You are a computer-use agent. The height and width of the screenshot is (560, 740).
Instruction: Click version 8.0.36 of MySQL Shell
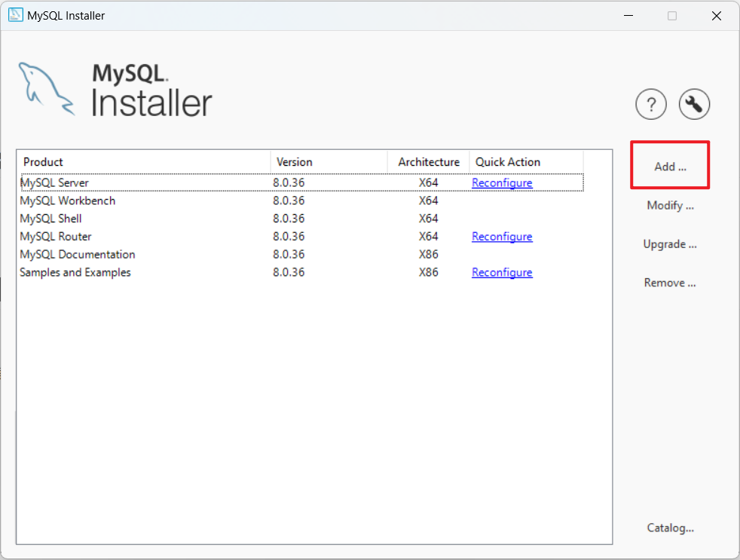(289, 219)
